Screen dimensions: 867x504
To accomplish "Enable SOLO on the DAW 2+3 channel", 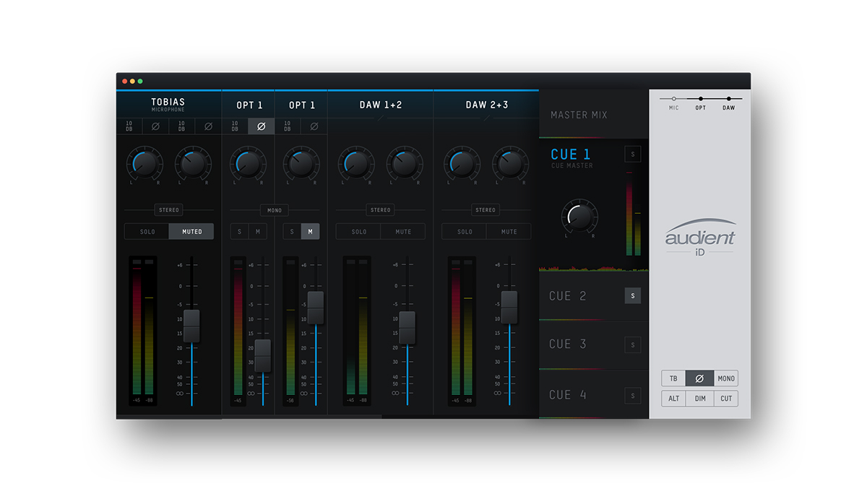I will (x=465, y=232).
